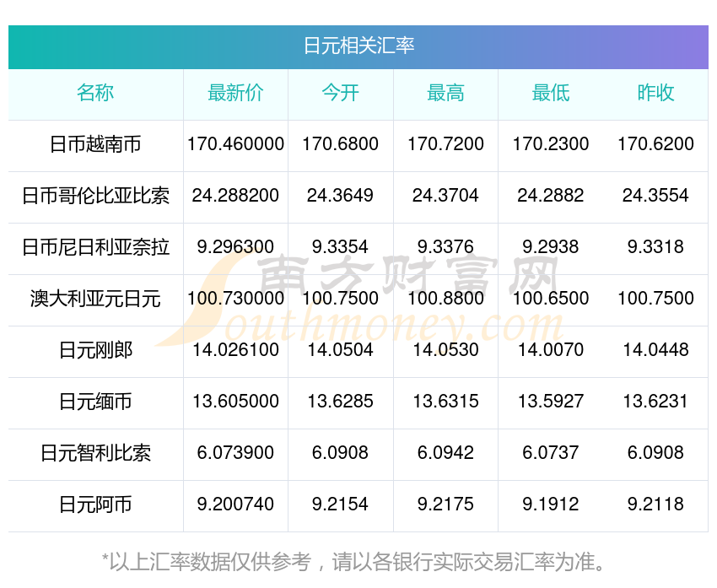Click the 日元阿币 row name
Viewport: 717px width, 588px height.
[95, 504]
